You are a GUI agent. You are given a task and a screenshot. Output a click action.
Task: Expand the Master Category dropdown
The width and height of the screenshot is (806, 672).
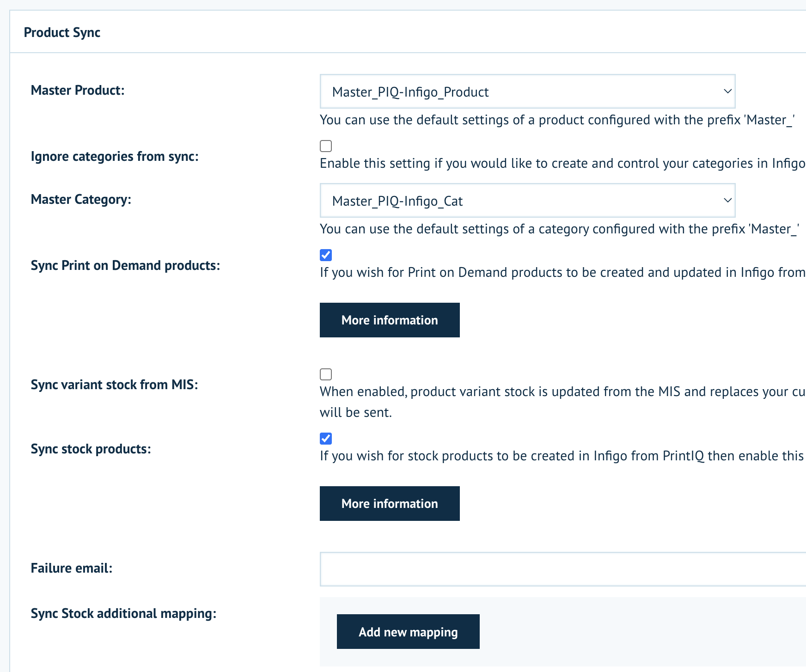tap(527, 201)
